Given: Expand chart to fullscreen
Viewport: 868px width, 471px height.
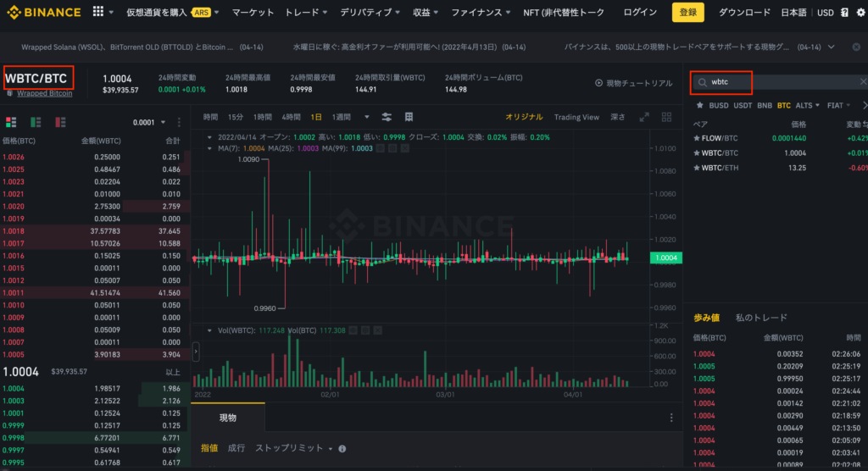Looking at the screenshot, I should point(644,117).
